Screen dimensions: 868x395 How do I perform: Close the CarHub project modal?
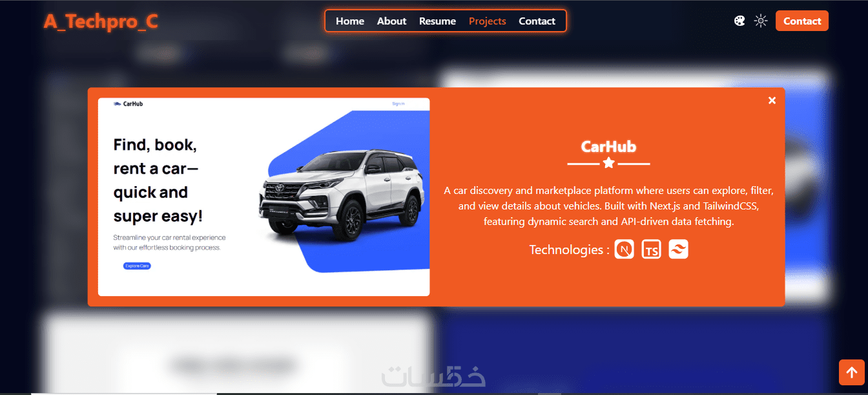tap(772, 100)
